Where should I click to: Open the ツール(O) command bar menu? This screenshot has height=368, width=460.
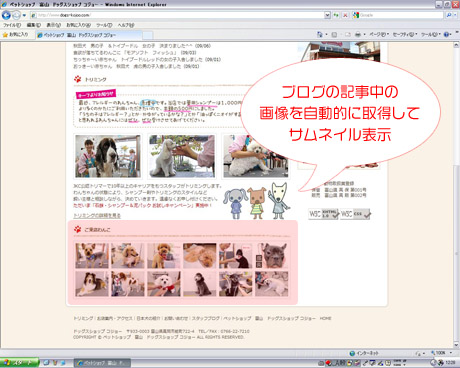click(x=431, y=34)
